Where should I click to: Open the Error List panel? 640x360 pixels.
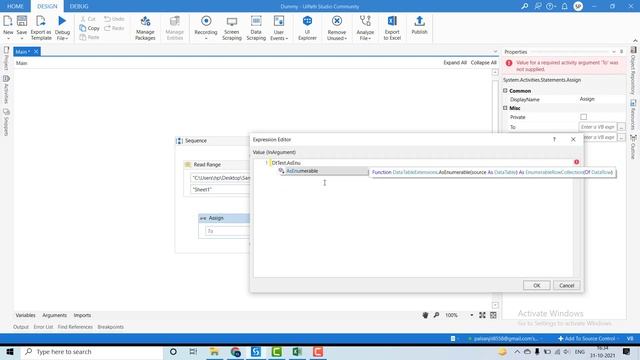[x=43, y=327]
